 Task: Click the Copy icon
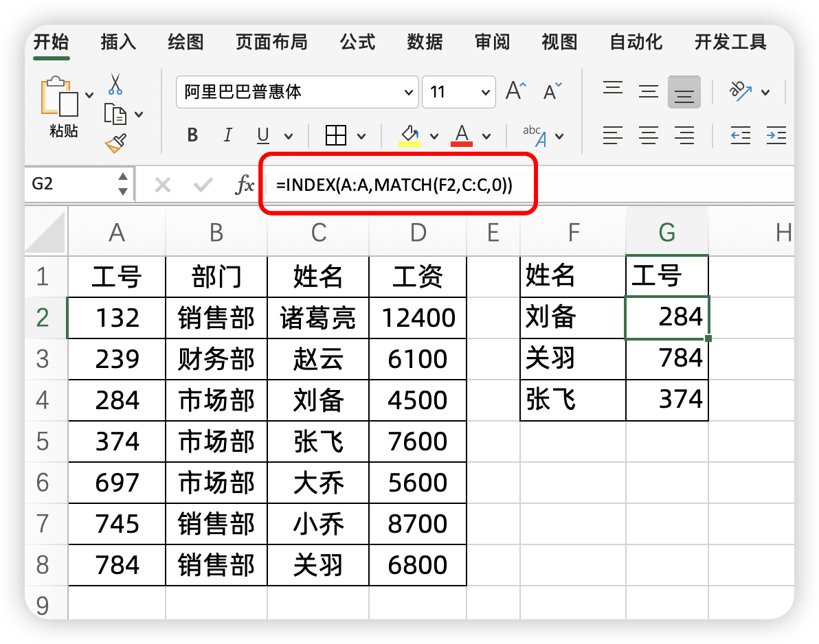[x=115, y=114]
